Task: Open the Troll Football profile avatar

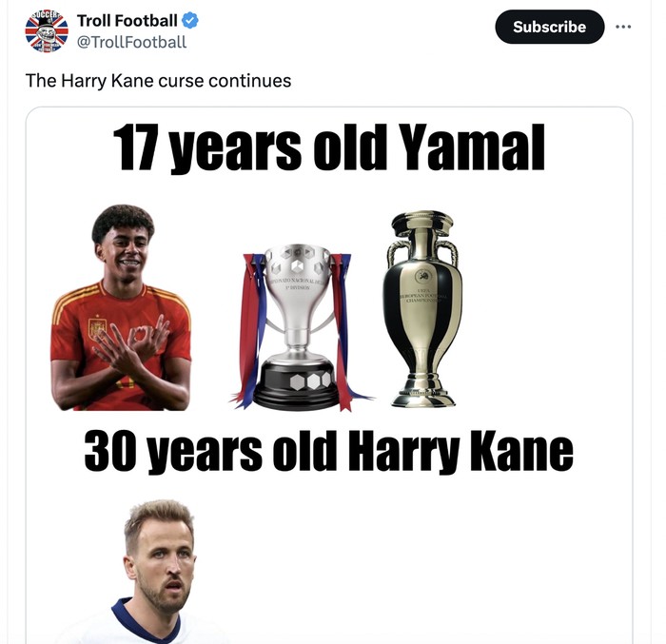Action: click(47, 29)
